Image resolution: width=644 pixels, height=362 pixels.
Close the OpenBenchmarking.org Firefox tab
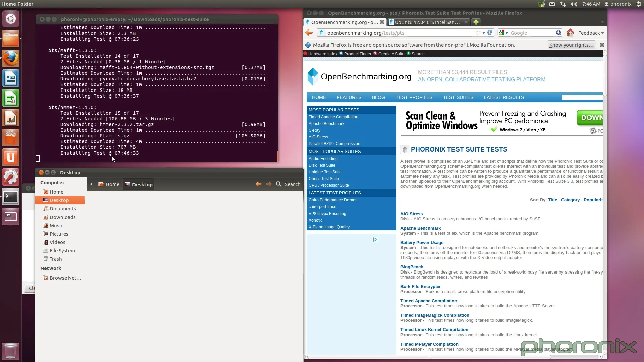pyautogui.click(x=382, y=22)
